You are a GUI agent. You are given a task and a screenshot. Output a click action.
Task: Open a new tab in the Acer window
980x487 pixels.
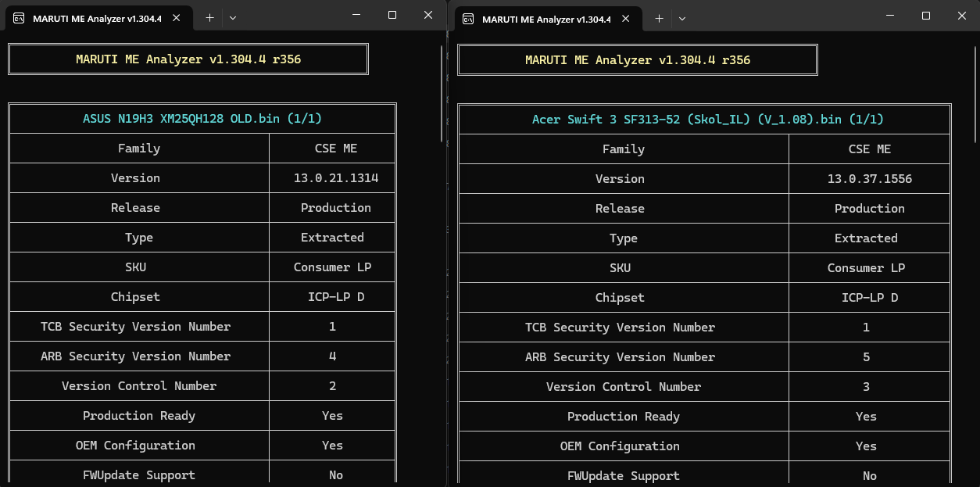[x=659, y=18]
